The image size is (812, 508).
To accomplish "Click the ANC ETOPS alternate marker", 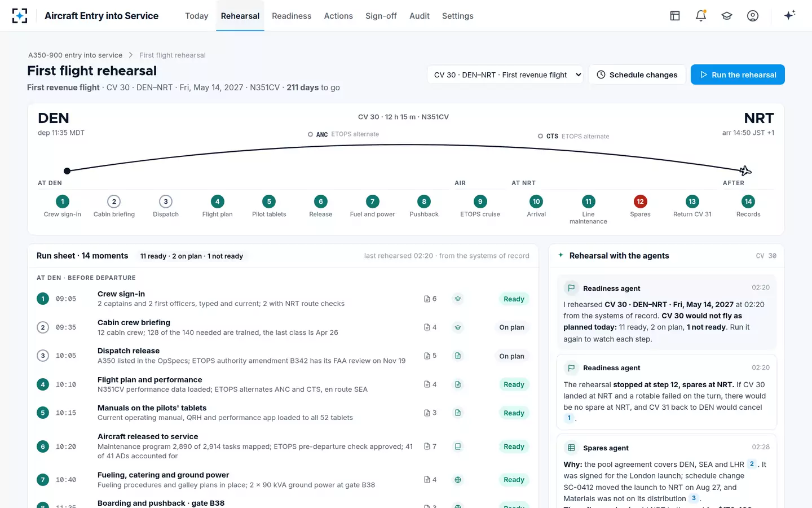I will [x=343, y=134].
